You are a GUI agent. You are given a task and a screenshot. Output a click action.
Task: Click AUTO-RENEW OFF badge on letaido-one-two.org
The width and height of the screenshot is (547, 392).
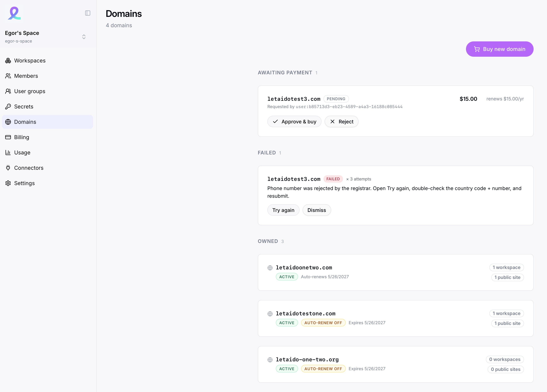323,369
